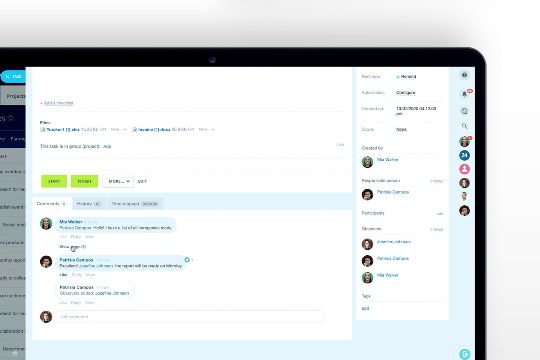Open Mia Walker's profile under Created by
Image resolution: width=540 pixels, height=360 pixels.
(x=387, y=160)
